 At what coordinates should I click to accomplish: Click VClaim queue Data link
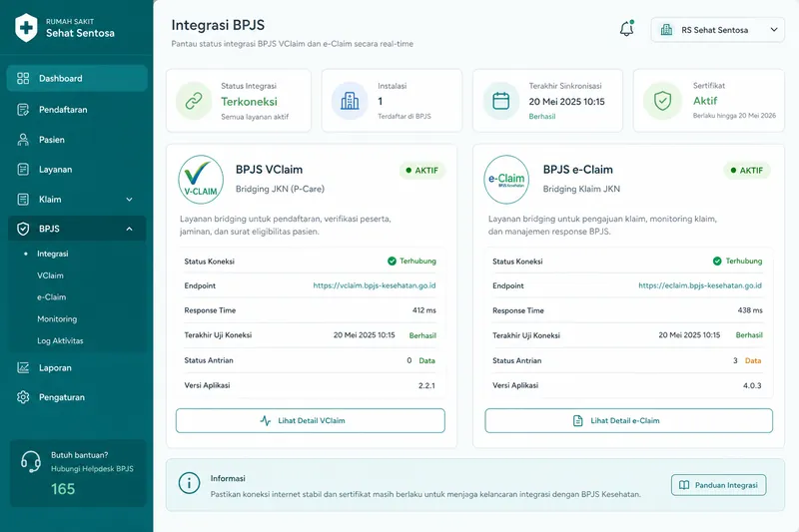point(427,360)
